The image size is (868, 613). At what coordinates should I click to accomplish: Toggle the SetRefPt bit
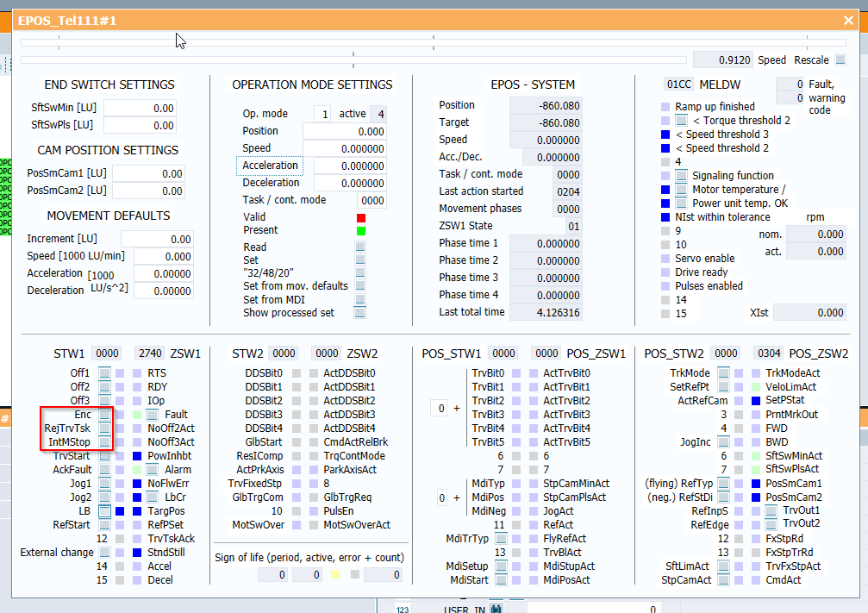[723, 387]
